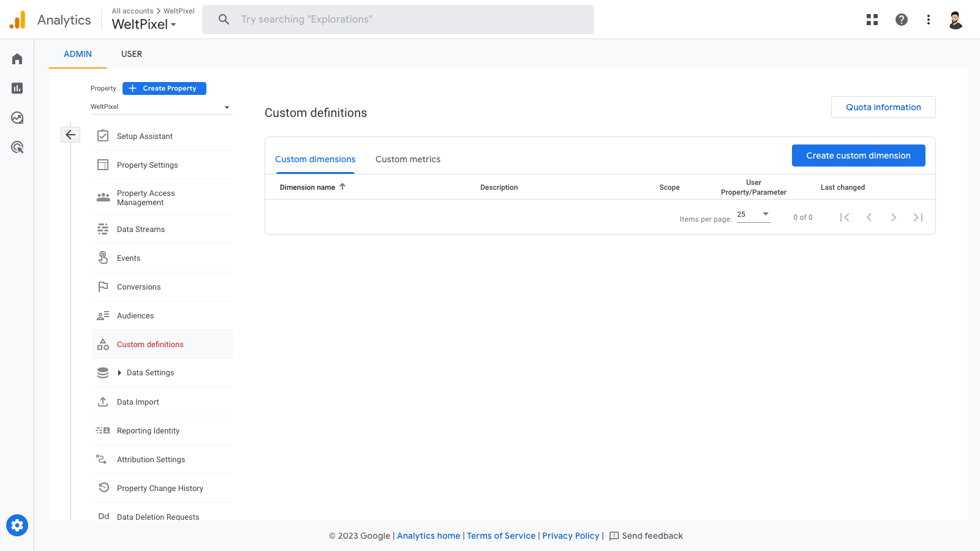The image size is (980, 551).
Task: Click the Last changed column header
Action: point(843,187)
